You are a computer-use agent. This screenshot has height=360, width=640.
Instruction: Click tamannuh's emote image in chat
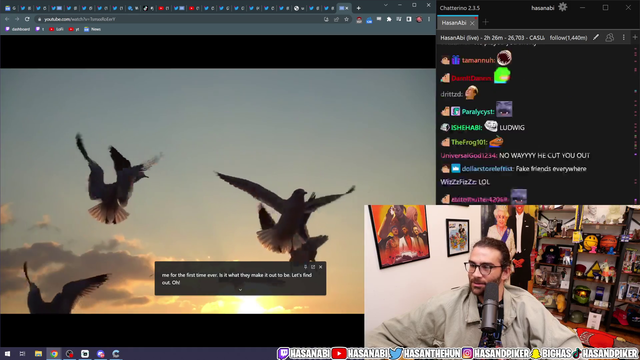coord(504,58)
